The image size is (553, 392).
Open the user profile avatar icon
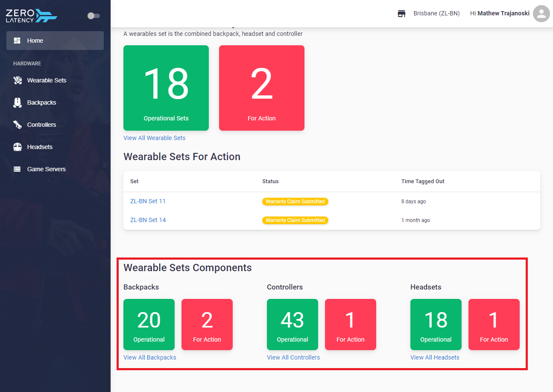pyautogui.click(x=541, y=14)
